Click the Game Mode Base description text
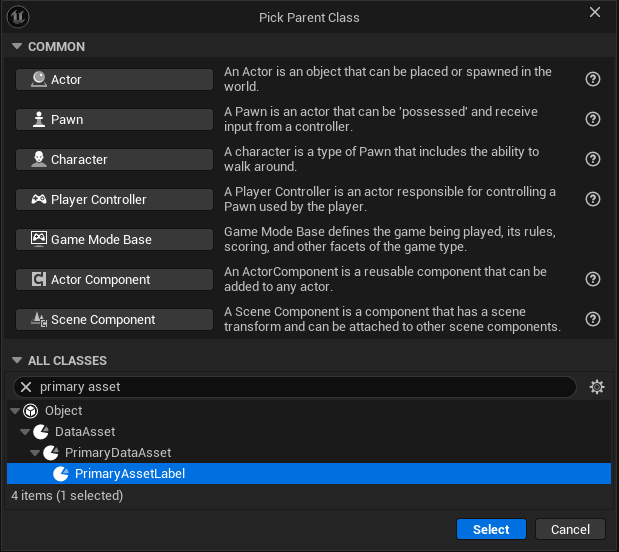The image size is (619, 552). (x=390, y=239)
